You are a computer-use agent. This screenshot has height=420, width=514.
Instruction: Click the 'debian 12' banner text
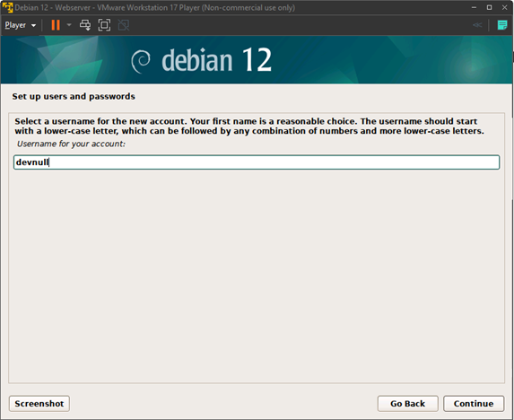pyautogui.click(x=217, y=59)
